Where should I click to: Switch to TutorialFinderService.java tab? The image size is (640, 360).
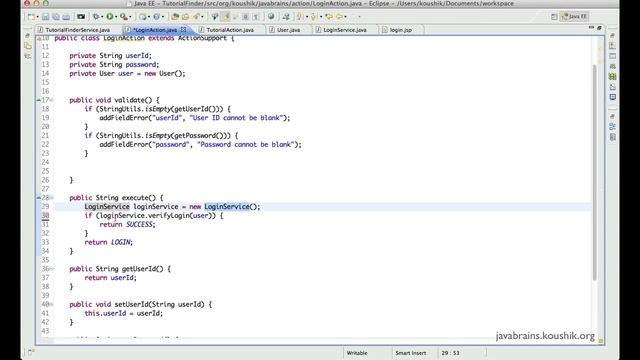pos(74,30)
